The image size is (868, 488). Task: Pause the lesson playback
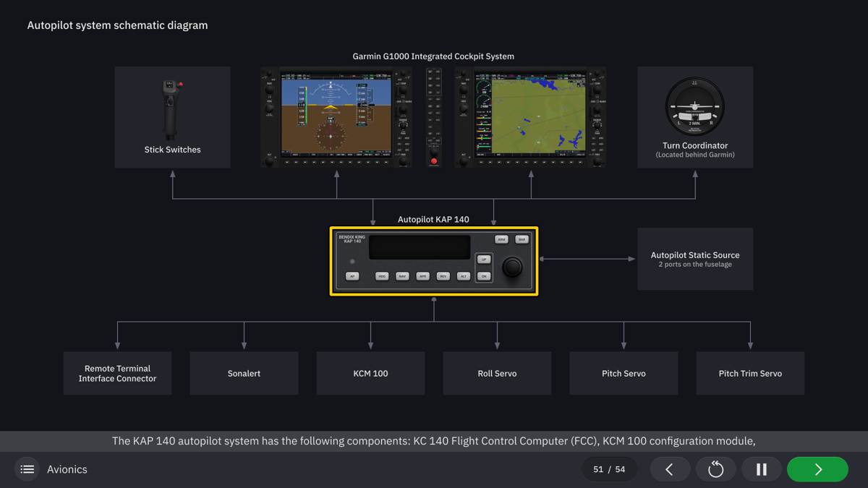[x=762, y=469]
